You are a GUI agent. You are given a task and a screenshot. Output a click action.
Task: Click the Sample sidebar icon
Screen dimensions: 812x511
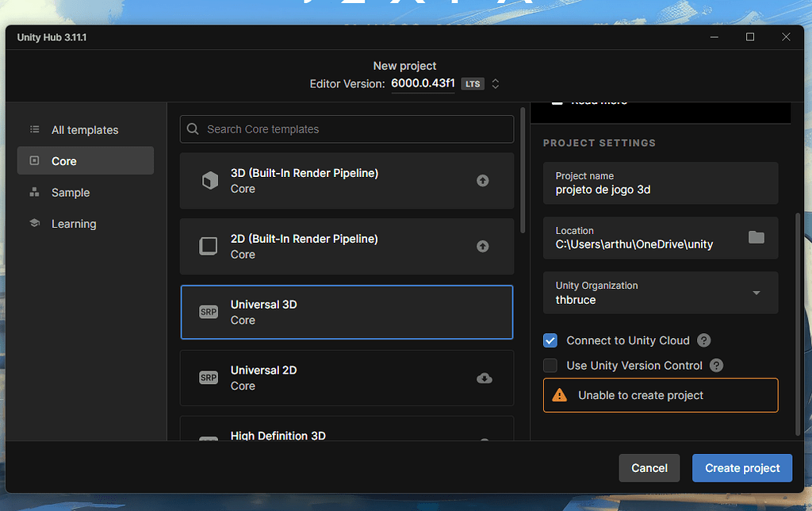coord(35,192)
